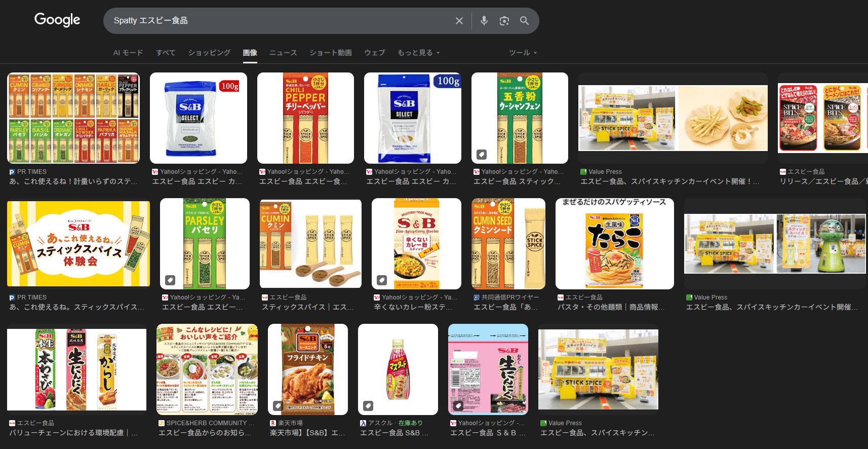The height and width of the screenshot is (449, 868).
Task: Open the CHILI PEPPER stick spice thumbnail
Action: [305, 118]
